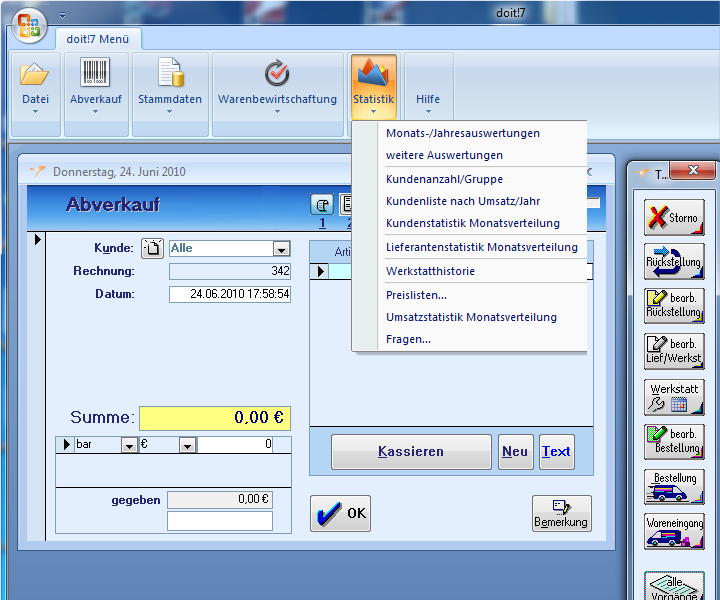Screen dimensions: 720x600
Task: Click the Datum input field
Action: pos(230,294)
